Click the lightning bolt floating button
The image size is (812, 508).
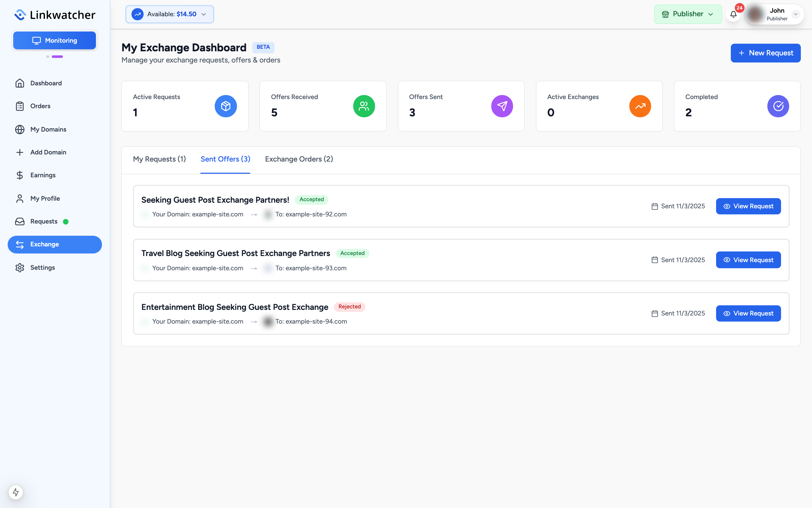pyautogui.click(x=16, y=492)
